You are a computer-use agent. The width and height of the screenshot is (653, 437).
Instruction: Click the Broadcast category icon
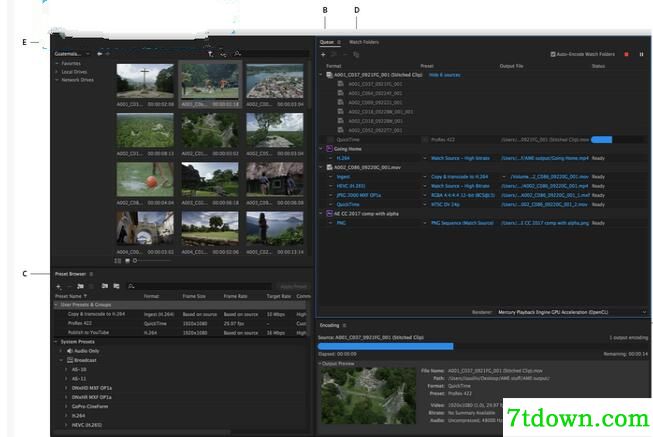pyautogui.click(x=70, y=360)
